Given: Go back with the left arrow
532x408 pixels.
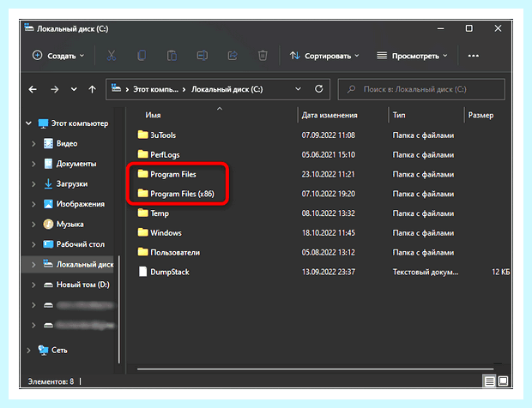Looking at the screenshot, I should (x=33, y=89).
